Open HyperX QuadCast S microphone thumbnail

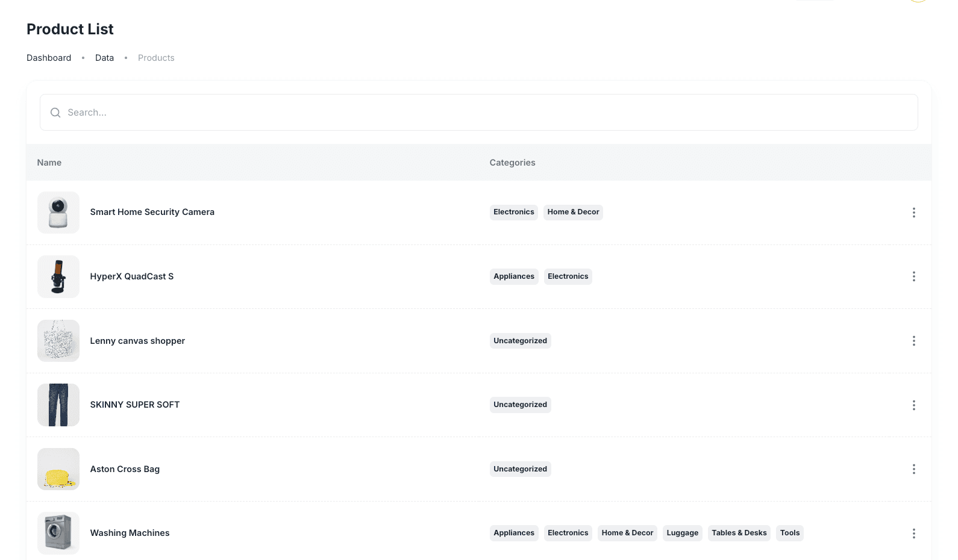(58, 276)
